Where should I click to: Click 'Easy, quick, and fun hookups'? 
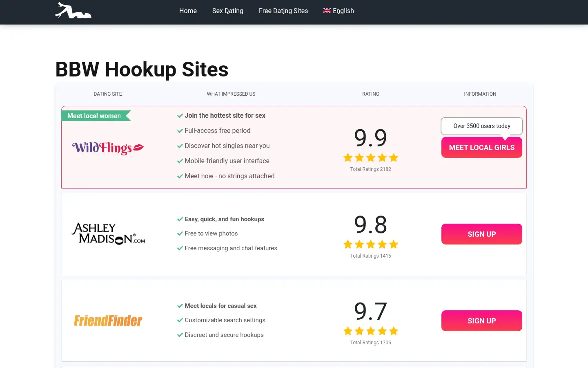(x=225, y=219)
